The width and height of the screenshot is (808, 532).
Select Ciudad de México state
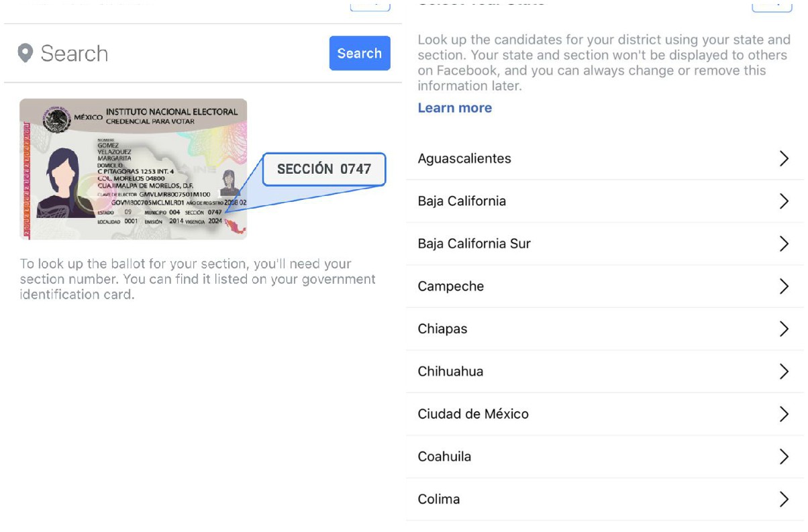click(473, 414)
